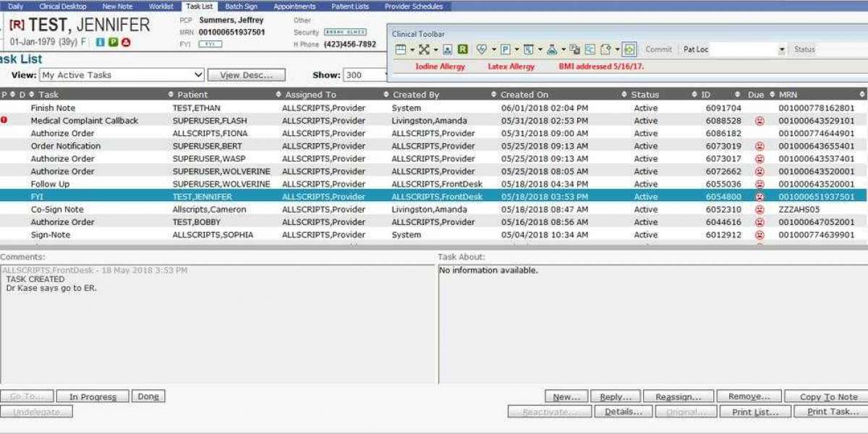
Task: Click the overdue face icon for ID 6052310
Action: tap(759, 210)
